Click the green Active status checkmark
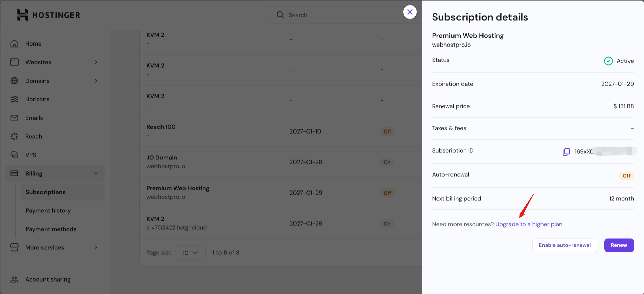 [608, 61]
